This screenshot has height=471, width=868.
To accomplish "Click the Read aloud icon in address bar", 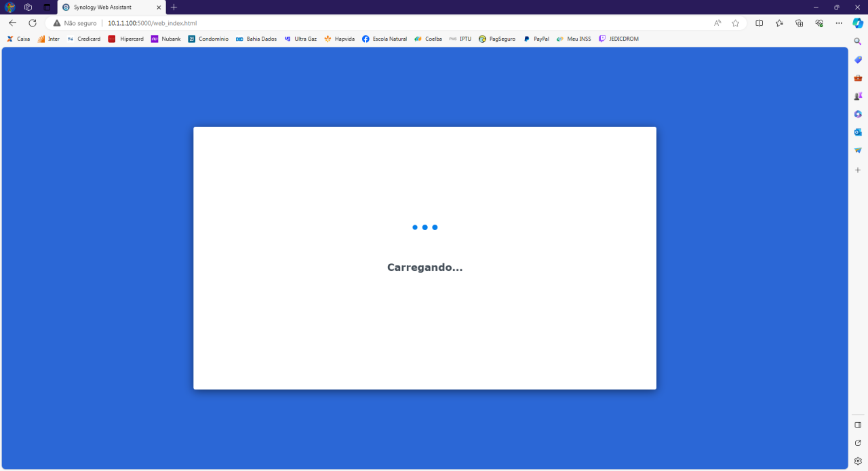I will tap(717, 23).
